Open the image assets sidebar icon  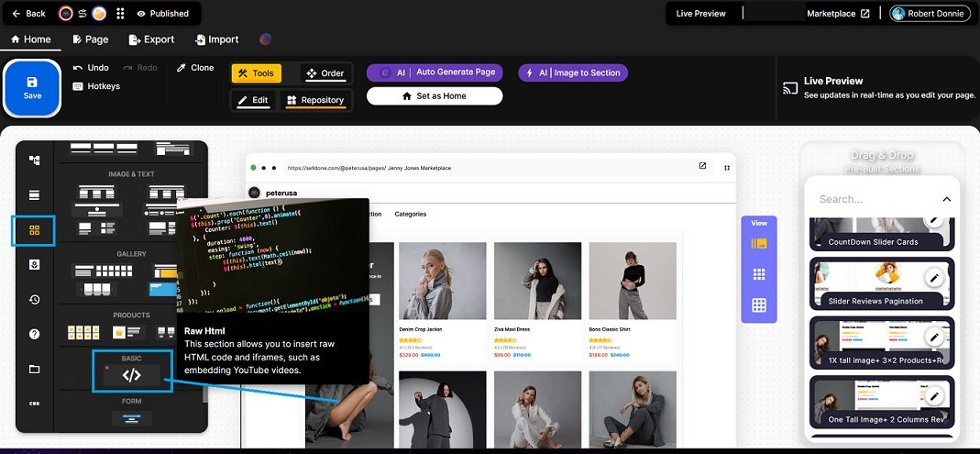click(x=34, y=264)
